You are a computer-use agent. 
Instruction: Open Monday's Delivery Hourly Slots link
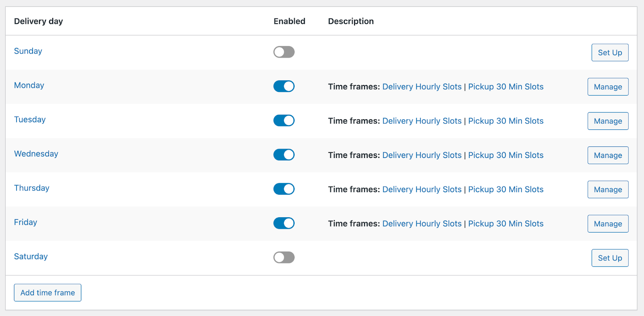click(x=421, y=87)
